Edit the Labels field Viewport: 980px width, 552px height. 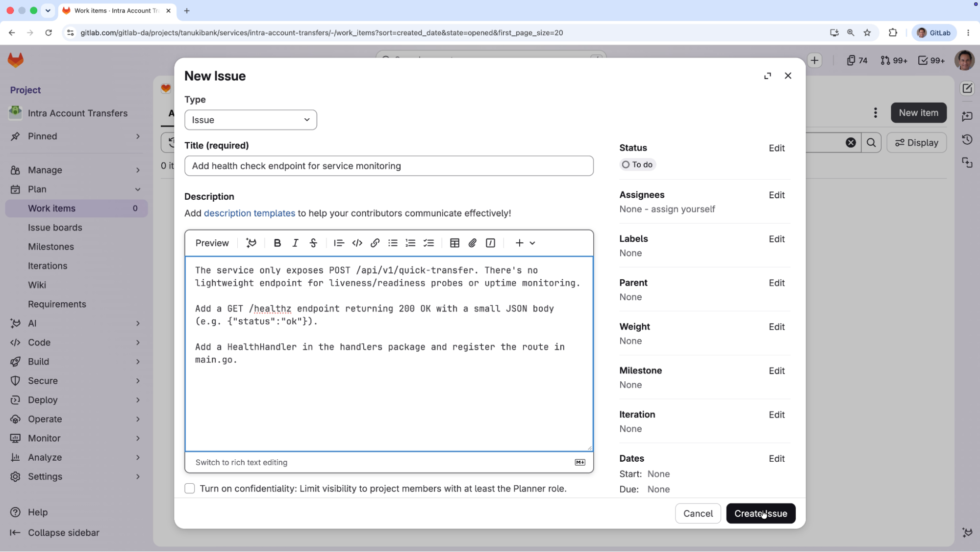pos(777,239)
